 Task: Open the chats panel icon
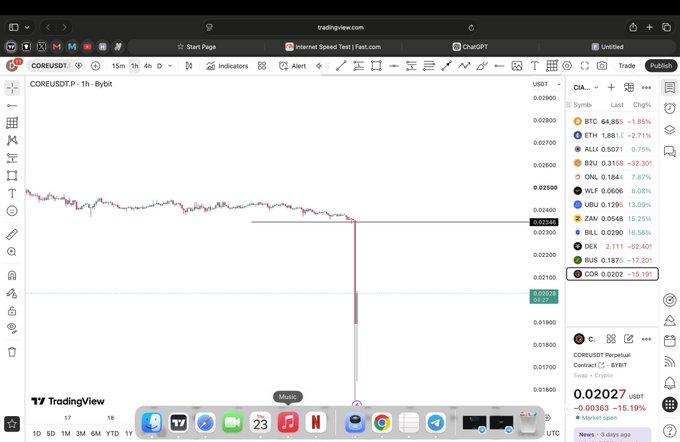click(670, 151)
